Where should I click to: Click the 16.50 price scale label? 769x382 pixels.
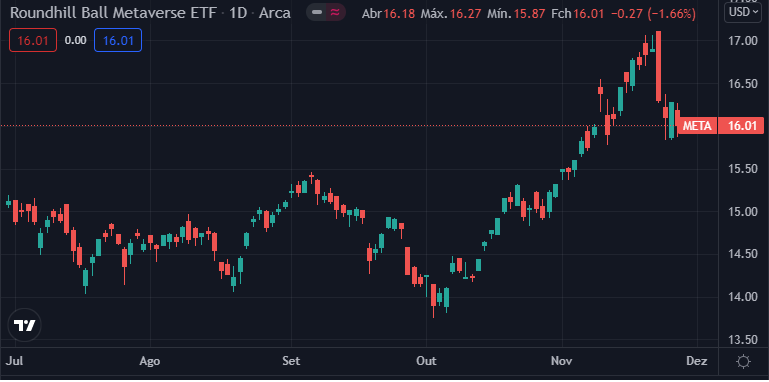point(743,84)
